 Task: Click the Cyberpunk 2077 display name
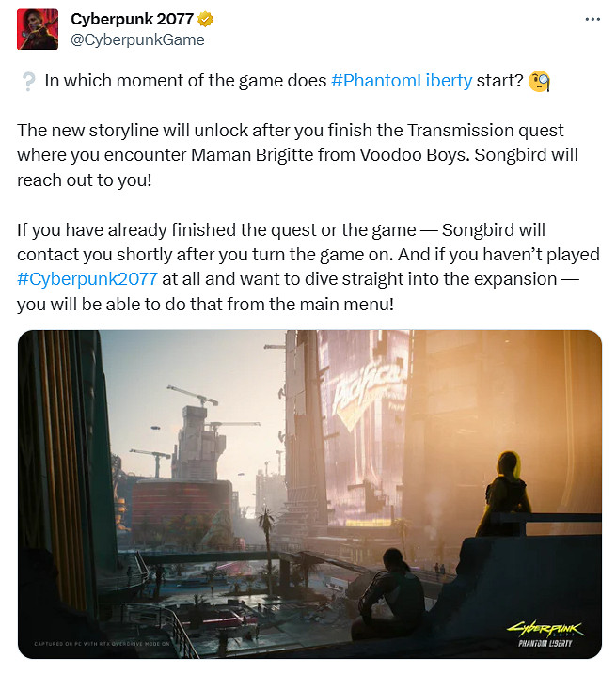(x=132, y=19)
